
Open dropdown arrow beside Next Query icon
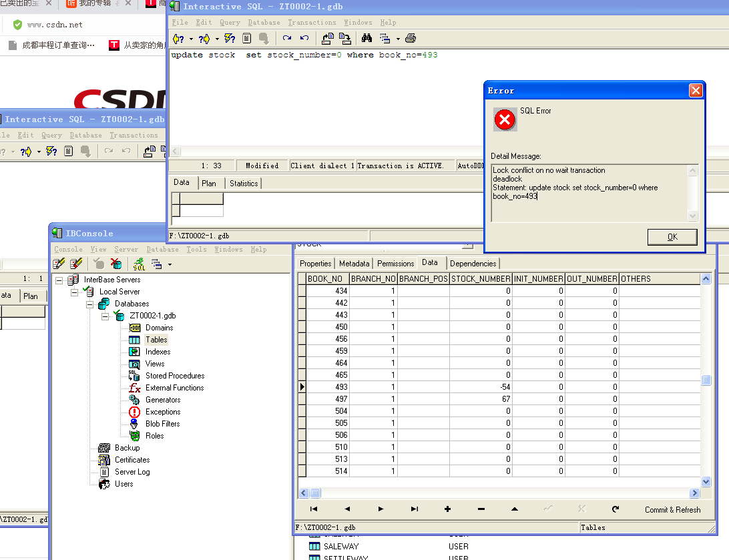[x=217, y=39]
